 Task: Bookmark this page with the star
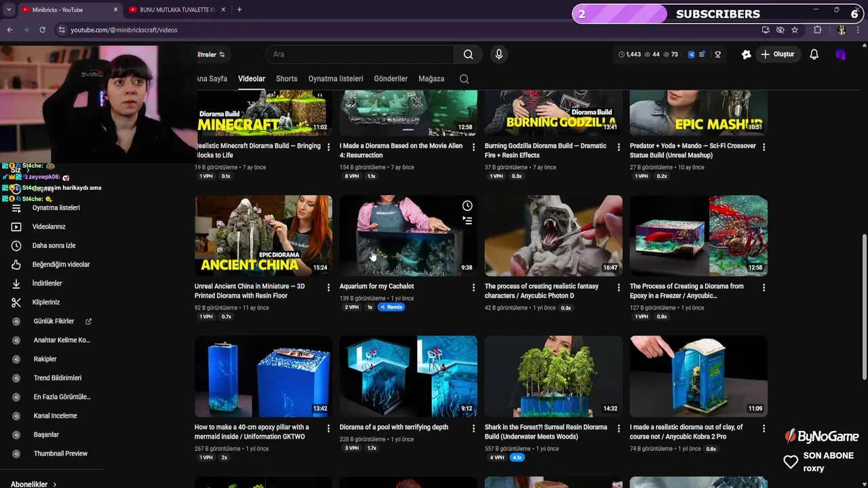795,30
